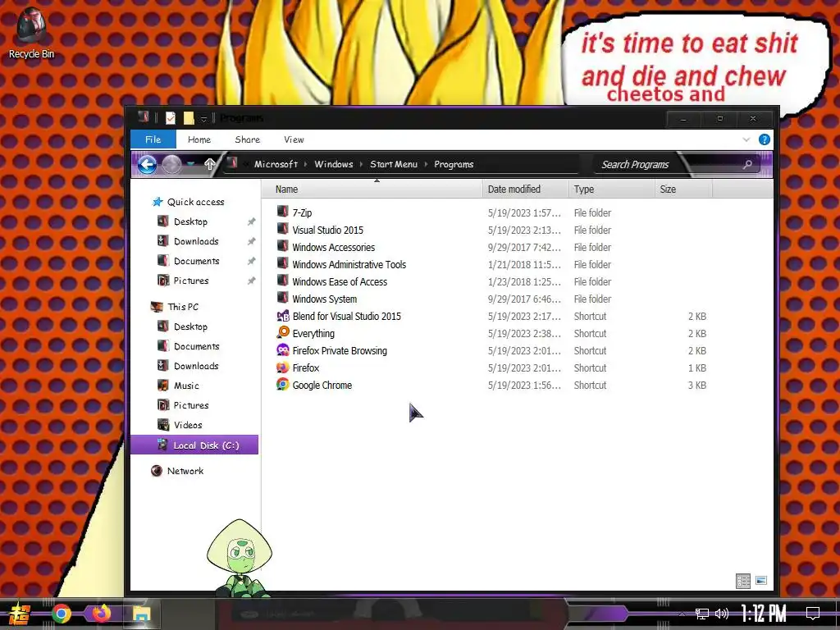Click the New folder quick access icon

(x=189, y=118)
